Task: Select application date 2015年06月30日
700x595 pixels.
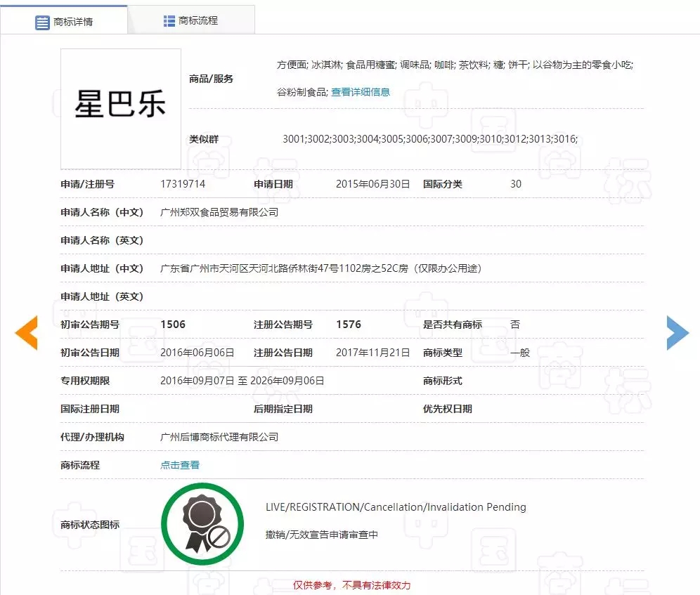Action: pos(372,184)
